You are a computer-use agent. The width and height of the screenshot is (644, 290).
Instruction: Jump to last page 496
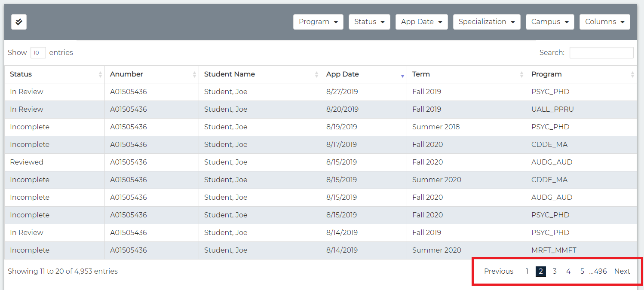[x=600, y=271]
